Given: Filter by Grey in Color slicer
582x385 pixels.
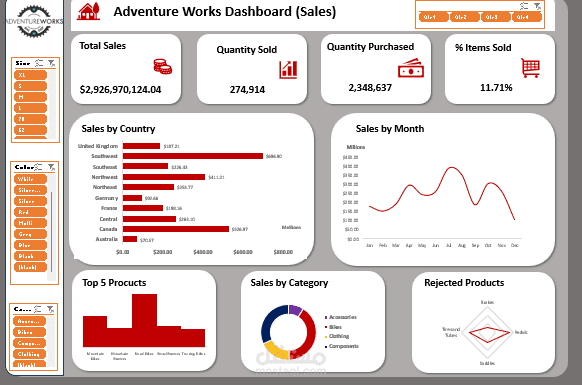Looking at the screenshot, I should click(x=30, y=234).
